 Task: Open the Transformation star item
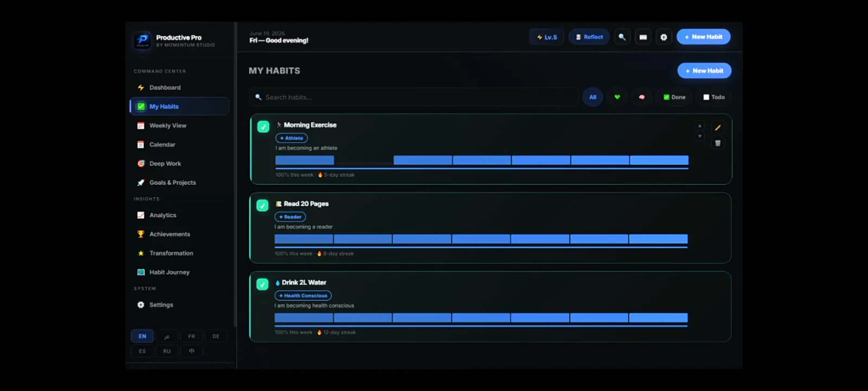[179, 253]
